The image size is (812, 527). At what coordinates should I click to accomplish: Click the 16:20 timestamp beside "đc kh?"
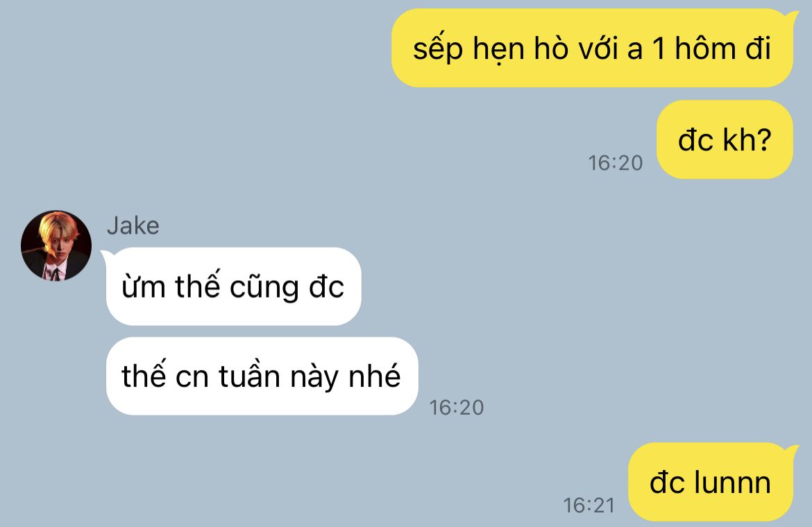click(x=615, y=163)
